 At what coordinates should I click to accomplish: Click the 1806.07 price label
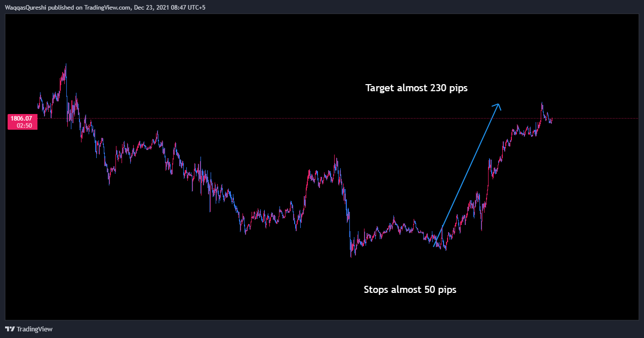click(x=21, y=119)
